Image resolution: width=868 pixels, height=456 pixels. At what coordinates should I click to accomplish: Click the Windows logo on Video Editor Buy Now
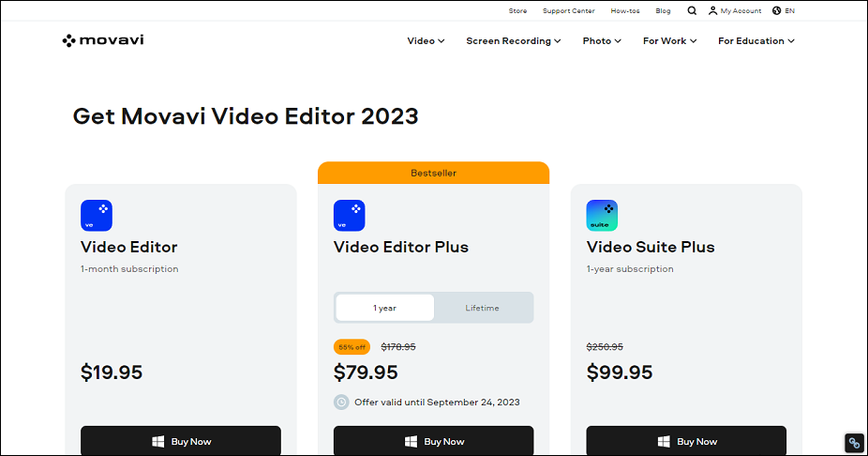click(x=158, y=442)
